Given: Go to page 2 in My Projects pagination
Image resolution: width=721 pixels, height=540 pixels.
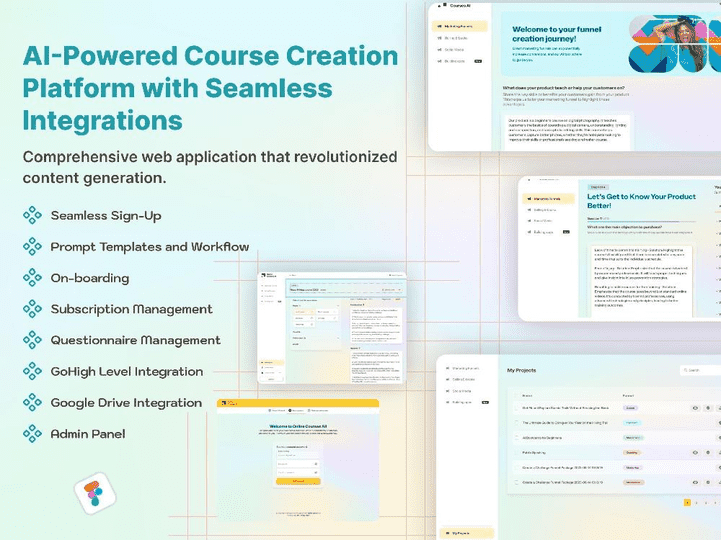Looking at the screenshot, I should pyautogui.click(x=697, y=503).
